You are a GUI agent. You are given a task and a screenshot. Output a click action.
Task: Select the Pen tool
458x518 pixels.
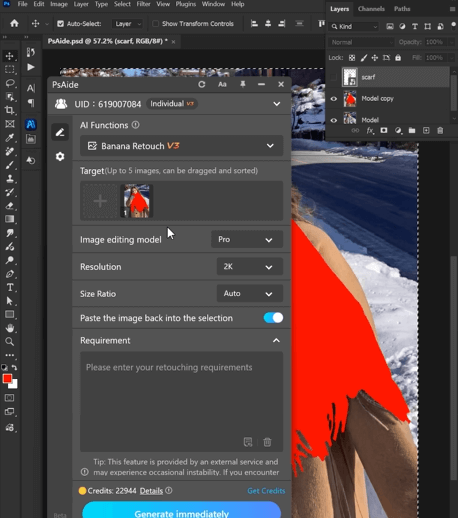click(x=10, y=274)
